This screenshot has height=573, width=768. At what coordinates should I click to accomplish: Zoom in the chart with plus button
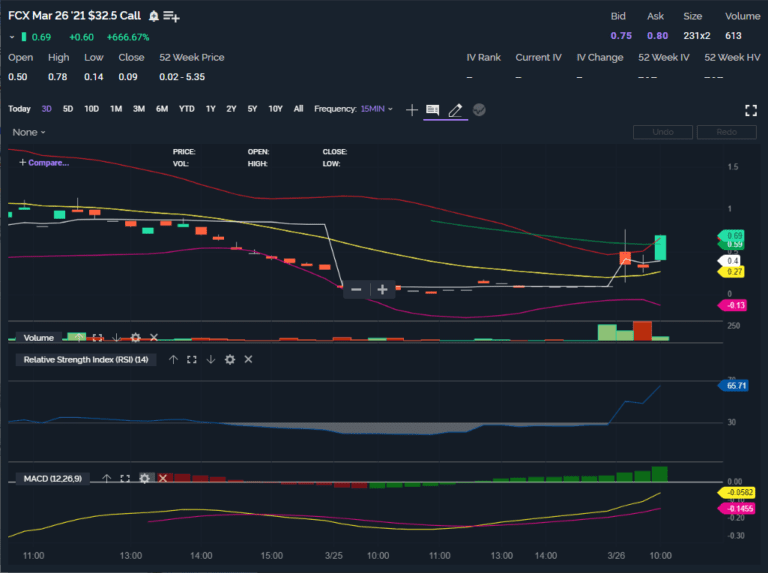(x=382, y=290)
